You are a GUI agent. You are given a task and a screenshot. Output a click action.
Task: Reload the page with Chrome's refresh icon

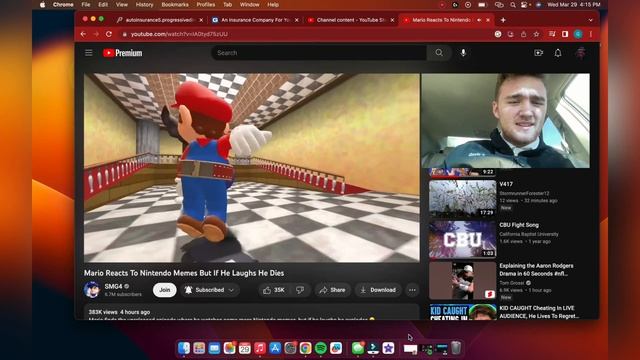109,34
